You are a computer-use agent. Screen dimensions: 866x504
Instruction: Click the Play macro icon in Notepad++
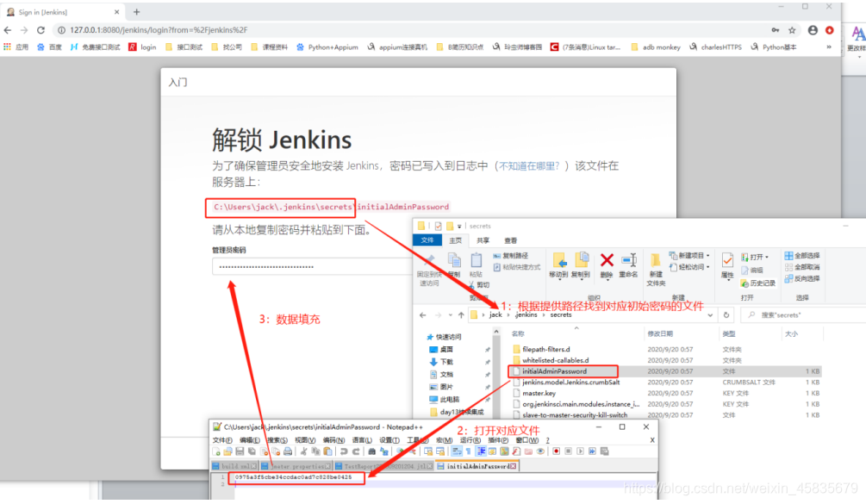580,451
